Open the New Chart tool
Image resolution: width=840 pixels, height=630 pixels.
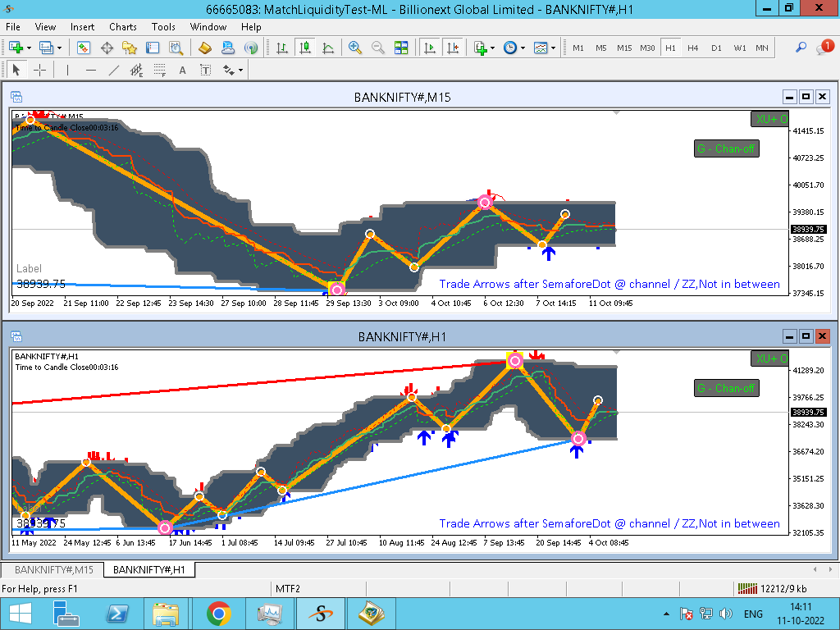tap(16, 48)
